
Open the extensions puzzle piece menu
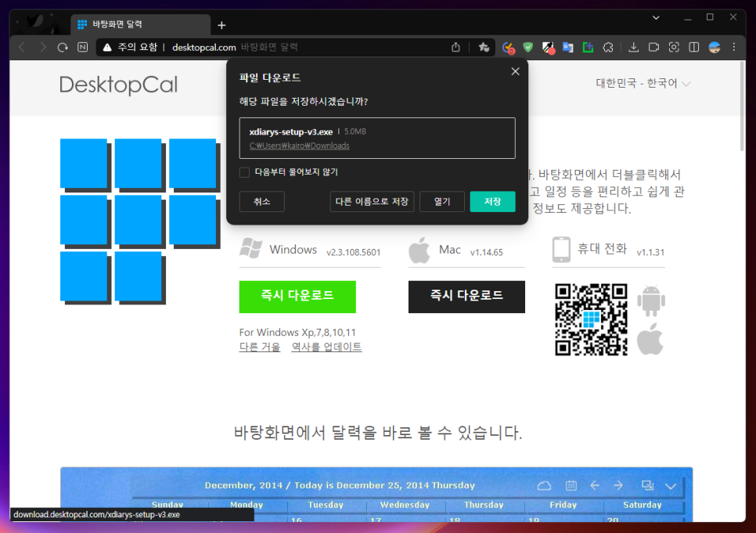(x=608, y=47)
